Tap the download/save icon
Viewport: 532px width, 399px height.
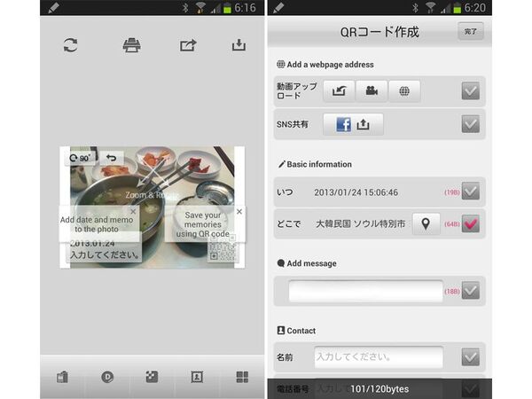point(239,45)
